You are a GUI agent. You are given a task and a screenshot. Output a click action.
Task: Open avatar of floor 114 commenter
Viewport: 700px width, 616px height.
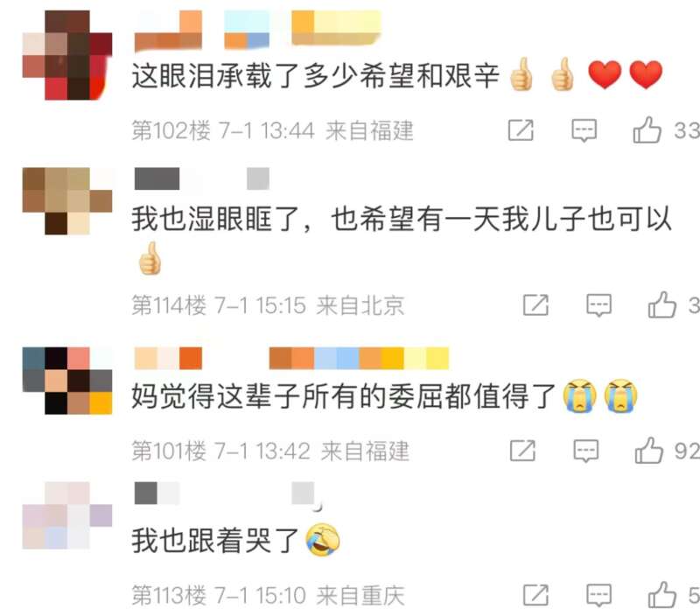point(67,201)
